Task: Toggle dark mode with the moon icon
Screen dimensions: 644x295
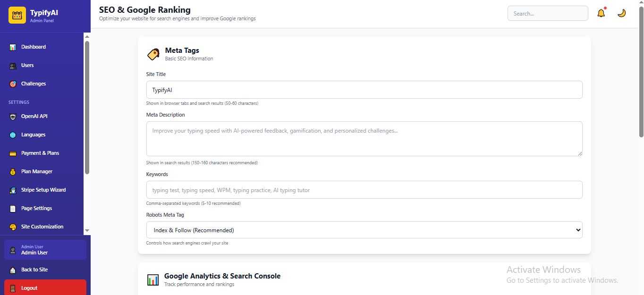Action: point(622,13)
